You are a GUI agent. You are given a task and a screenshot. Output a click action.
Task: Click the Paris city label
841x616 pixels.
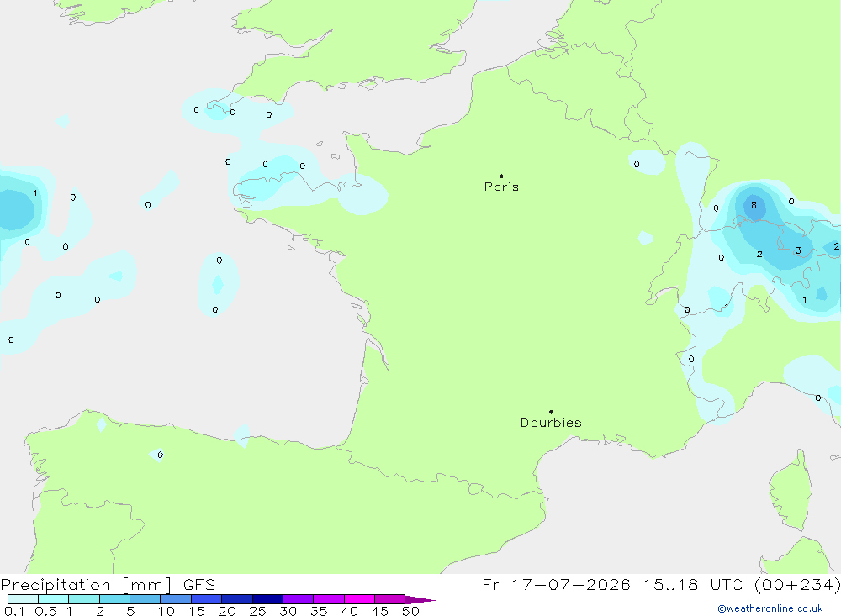(x=501, y=187)
